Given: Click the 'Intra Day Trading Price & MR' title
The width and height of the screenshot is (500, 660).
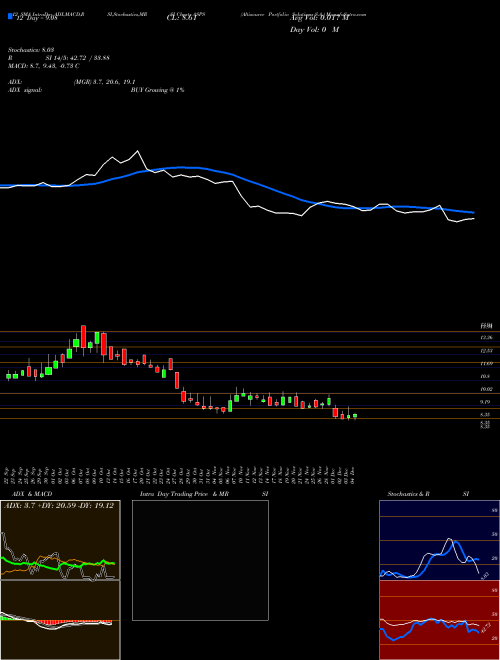Looking at the screenshot, I should click(185, 494).
